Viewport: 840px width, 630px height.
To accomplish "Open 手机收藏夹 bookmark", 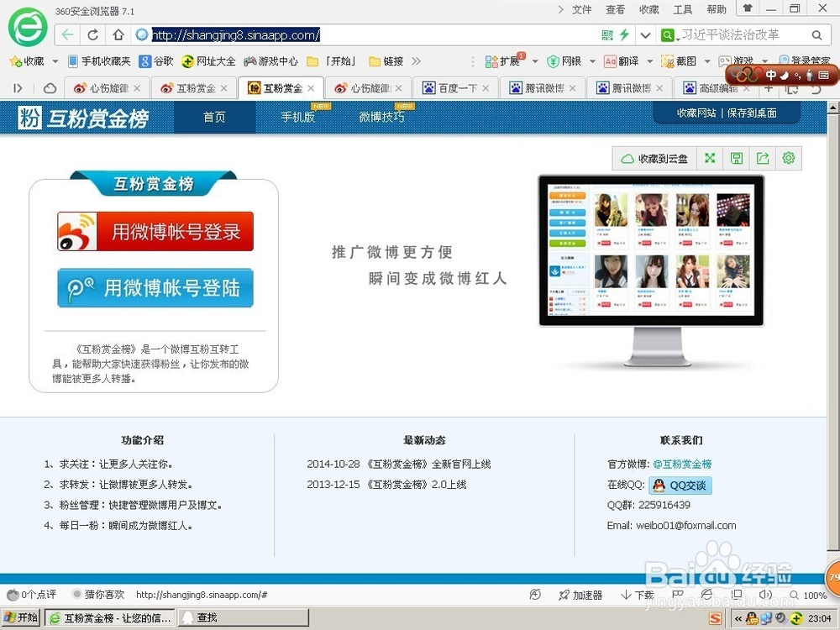I will 100,61.
